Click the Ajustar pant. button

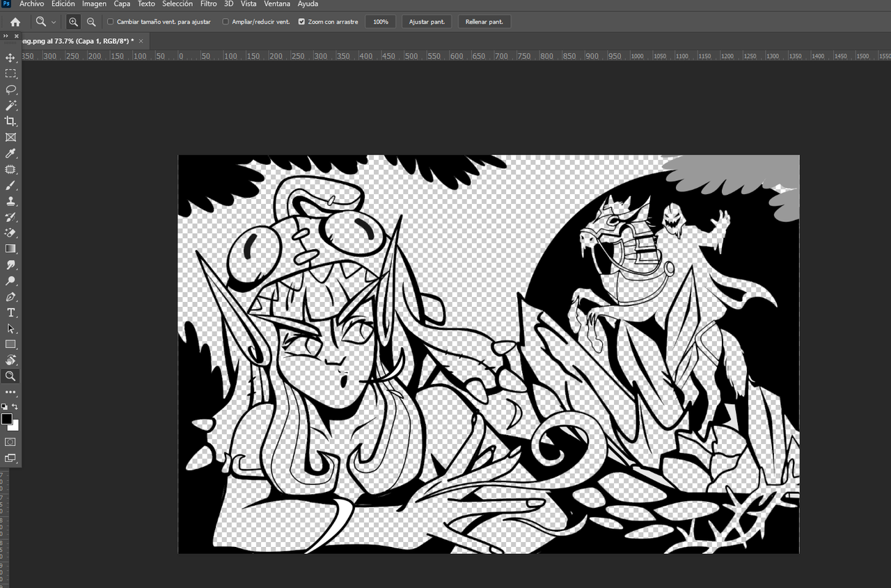coord(427,22)
